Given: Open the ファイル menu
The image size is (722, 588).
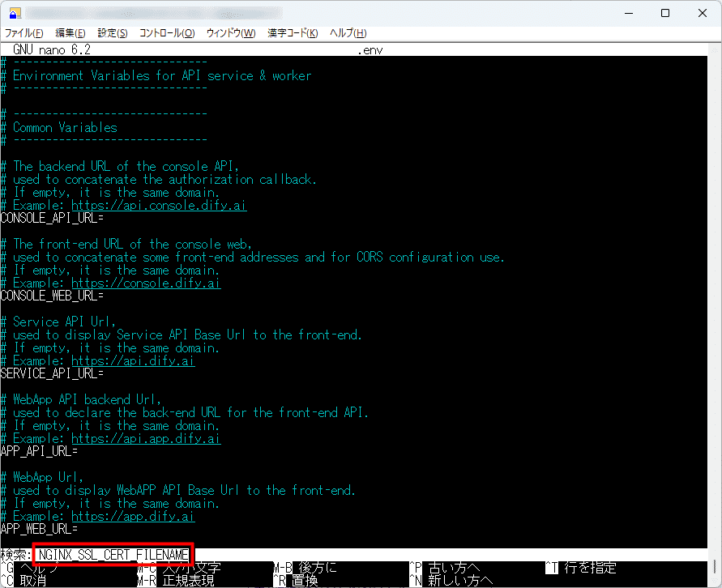Looking at the screenshot, I should tap(23, 32).
